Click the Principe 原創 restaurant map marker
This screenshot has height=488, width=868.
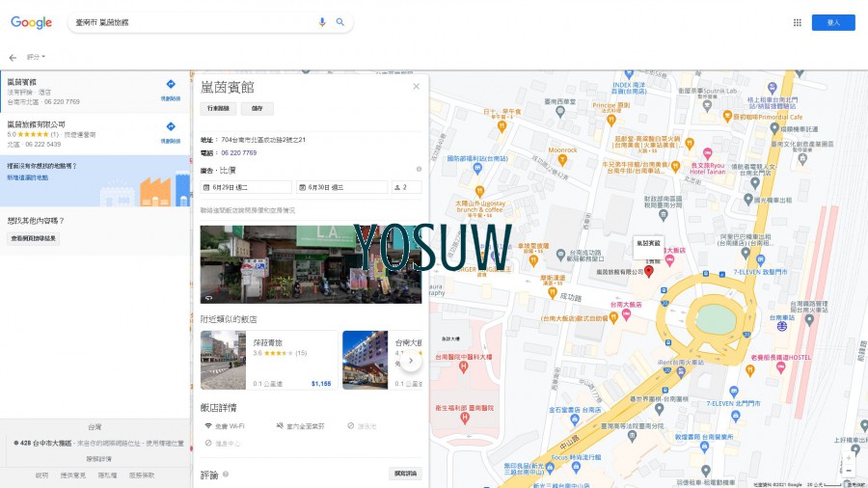611,120
